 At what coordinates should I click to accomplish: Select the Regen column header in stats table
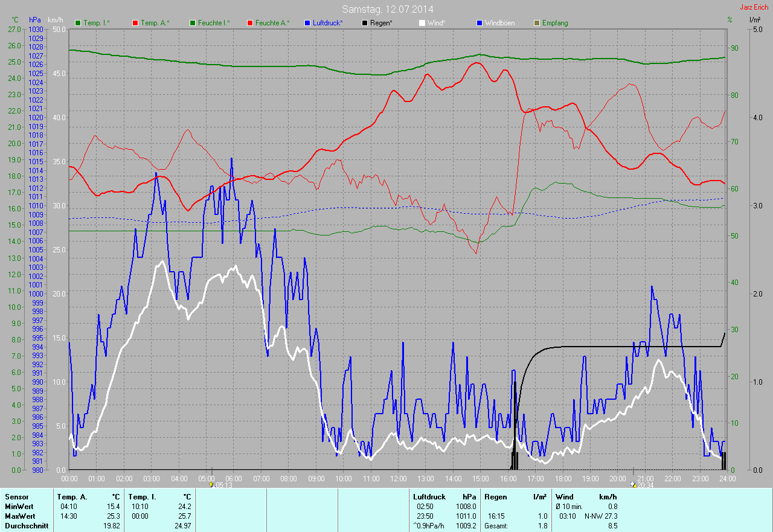pyautogui.click(x=495, y=497)
